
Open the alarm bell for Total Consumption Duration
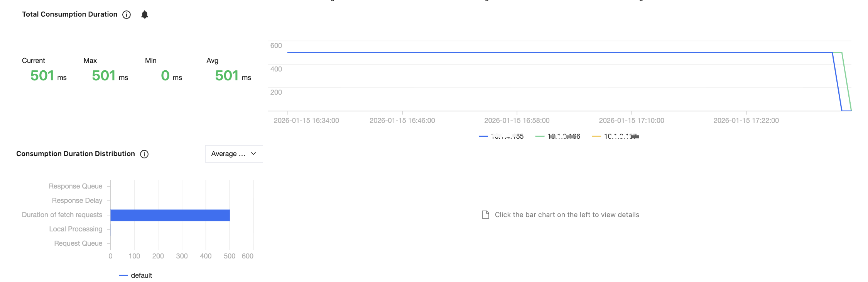(x=145, y=15)
